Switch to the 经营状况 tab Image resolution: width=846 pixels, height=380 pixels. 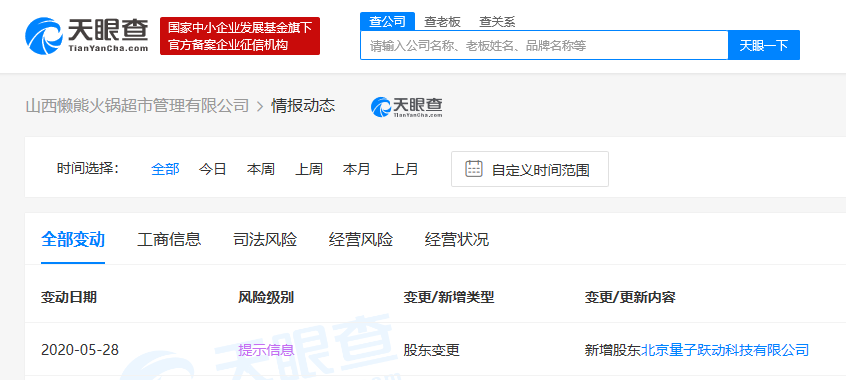457,239
